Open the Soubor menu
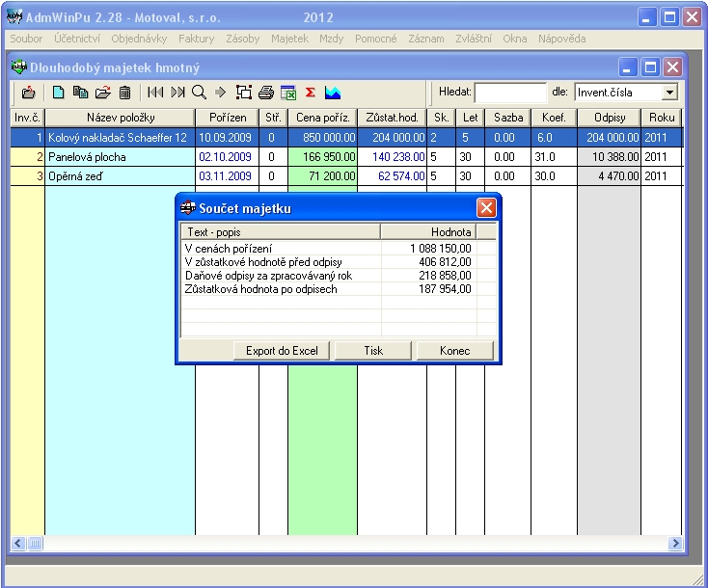 click(26, 39)
